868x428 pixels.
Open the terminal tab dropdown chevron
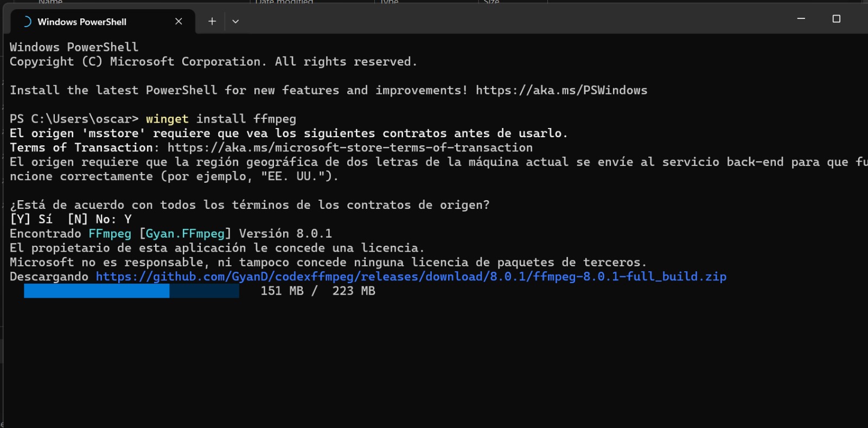pos(235,21)
